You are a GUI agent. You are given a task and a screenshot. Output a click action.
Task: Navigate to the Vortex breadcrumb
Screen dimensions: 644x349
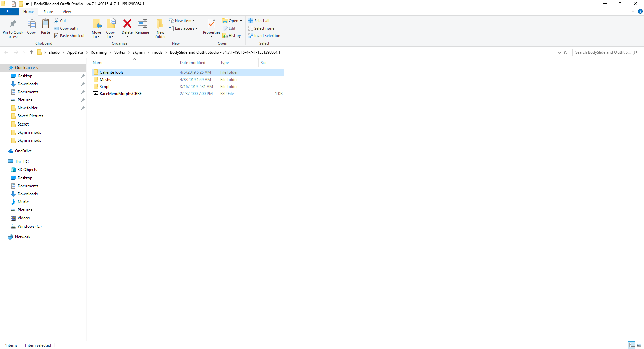tap(119, 52)
